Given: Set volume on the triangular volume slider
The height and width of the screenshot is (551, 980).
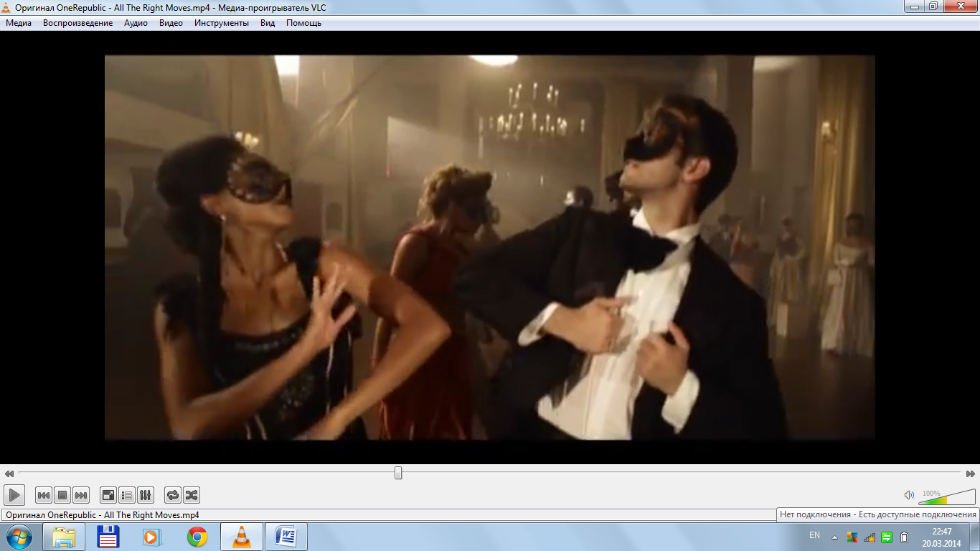Looking at the screenshot, I should pyautogui.click(x=947, y=496).
